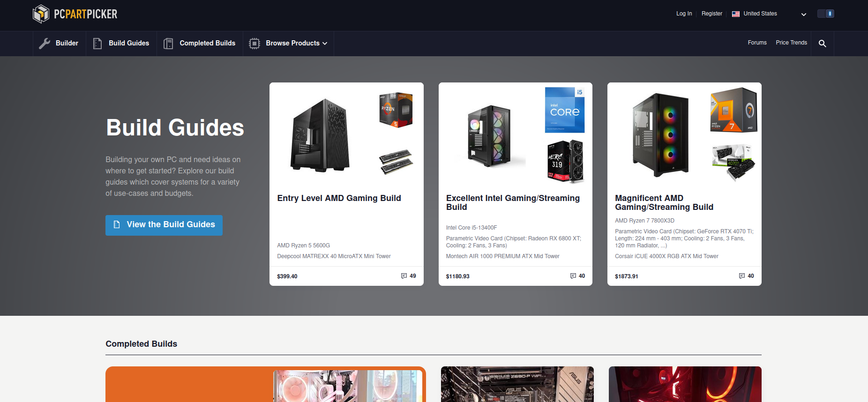Click the Montech AIR 1000 case image
The height and width of the screenshot is (402, 868).
pos(491,136)
